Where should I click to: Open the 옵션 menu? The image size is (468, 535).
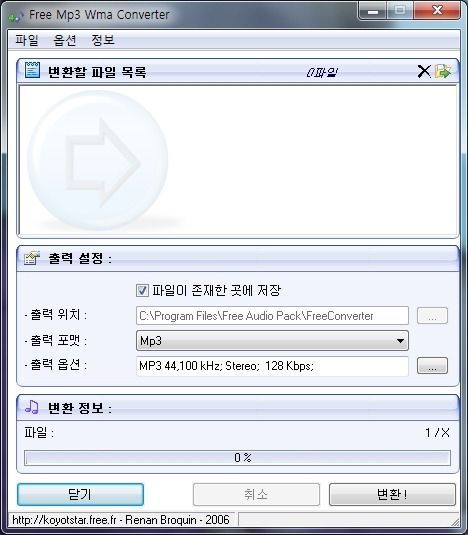coord(65,40)
